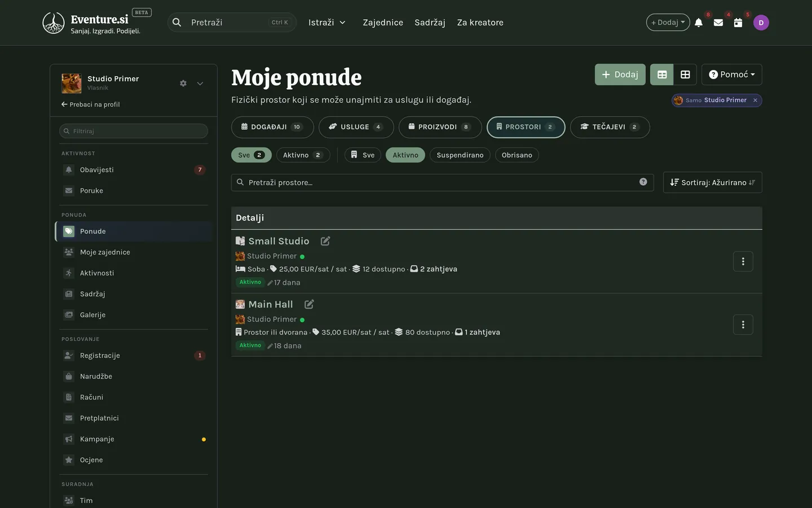
Task: Click help icon in space search field
Action: click(643, 182)
